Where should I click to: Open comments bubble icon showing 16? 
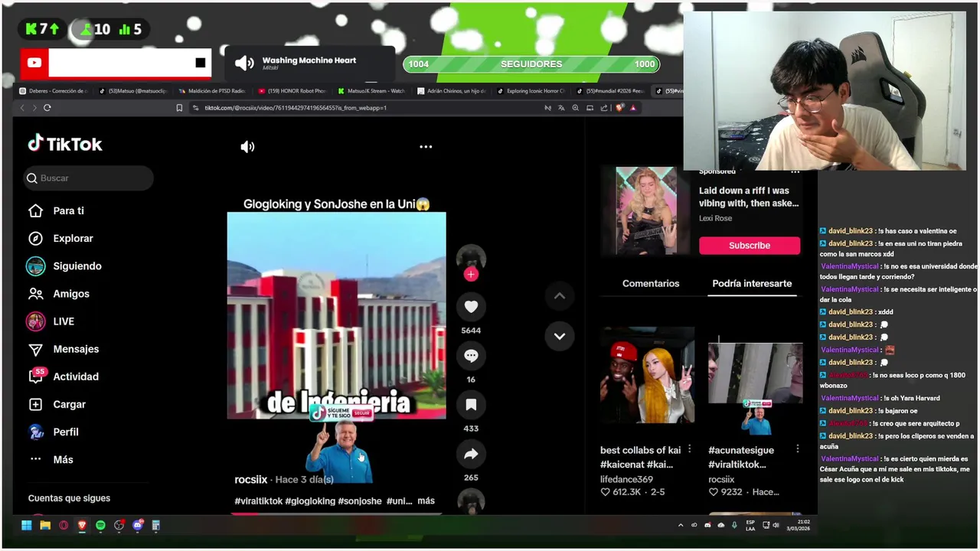(471, 356)
